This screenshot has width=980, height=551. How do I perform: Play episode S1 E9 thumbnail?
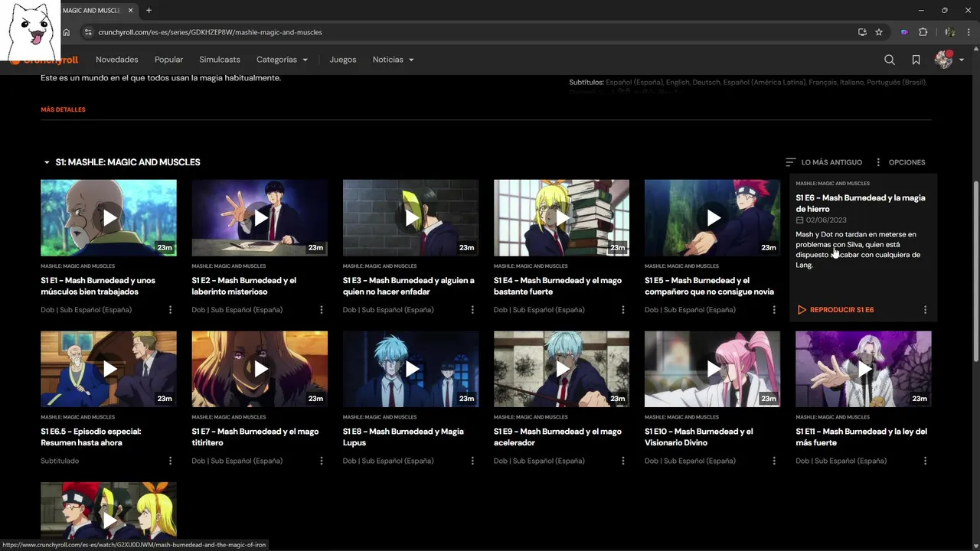561,369
